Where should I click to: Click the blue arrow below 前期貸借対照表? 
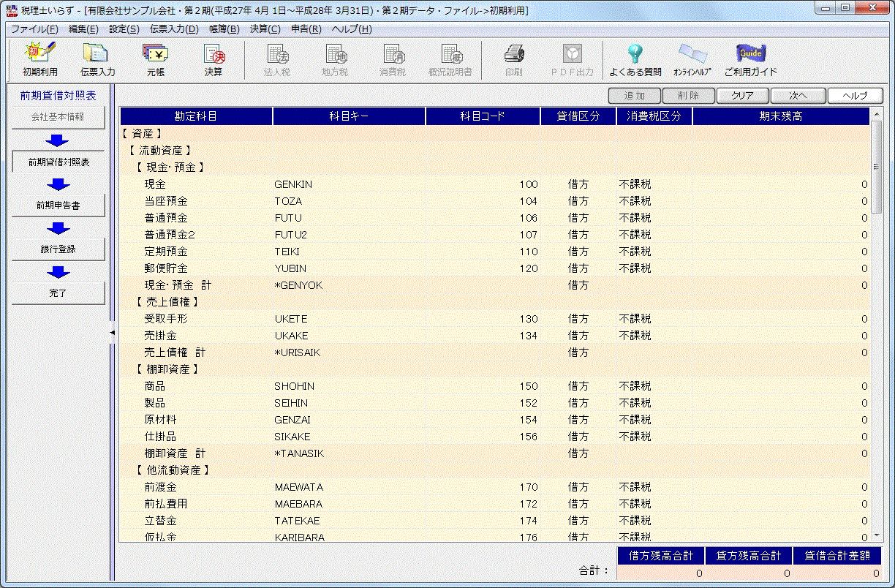58,184
